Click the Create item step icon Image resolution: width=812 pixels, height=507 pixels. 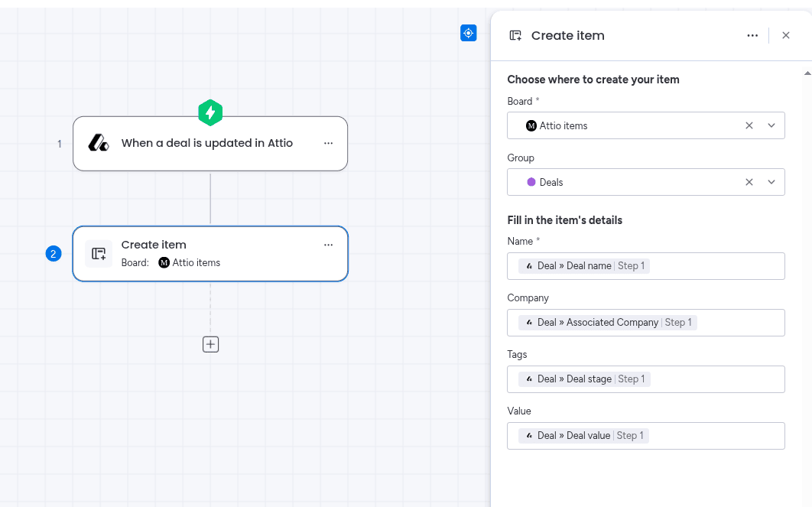(x=99, y=254)
